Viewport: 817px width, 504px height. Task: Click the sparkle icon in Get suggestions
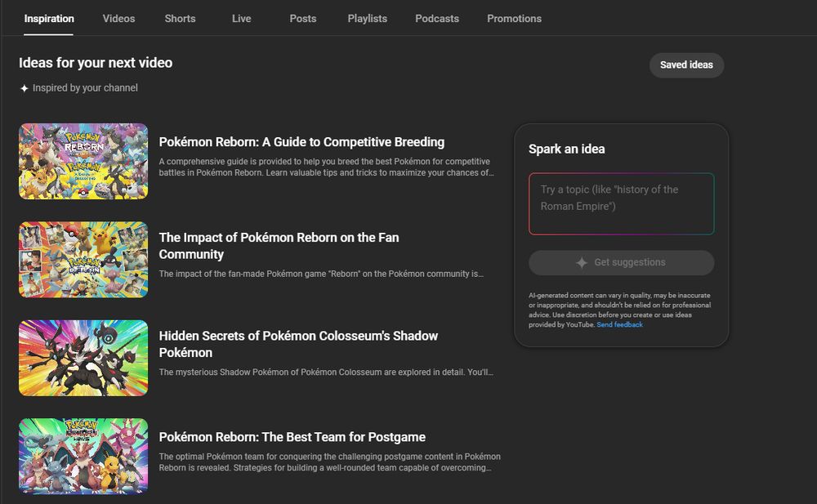coord(582,263)
